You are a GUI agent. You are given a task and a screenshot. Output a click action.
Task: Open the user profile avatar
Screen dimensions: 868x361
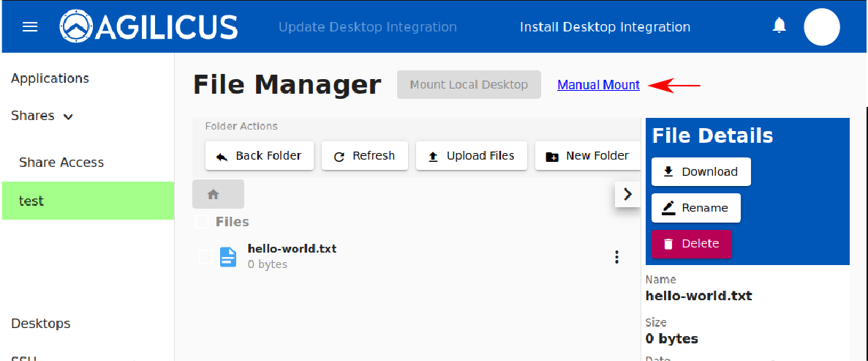pos(821,27)
